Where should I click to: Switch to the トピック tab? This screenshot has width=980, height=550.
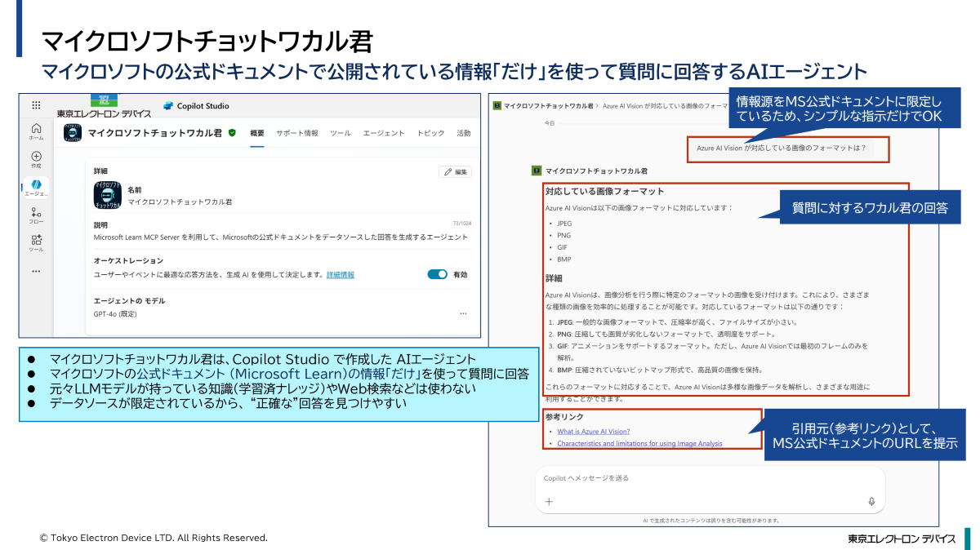(430, 133)
